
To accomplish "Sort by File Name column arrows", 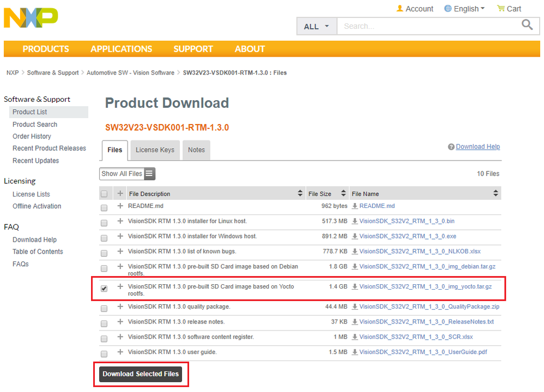I will coord(496,193).
